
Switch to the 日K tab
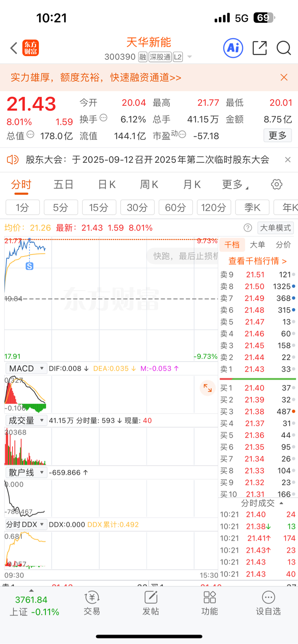click(107, 184)
